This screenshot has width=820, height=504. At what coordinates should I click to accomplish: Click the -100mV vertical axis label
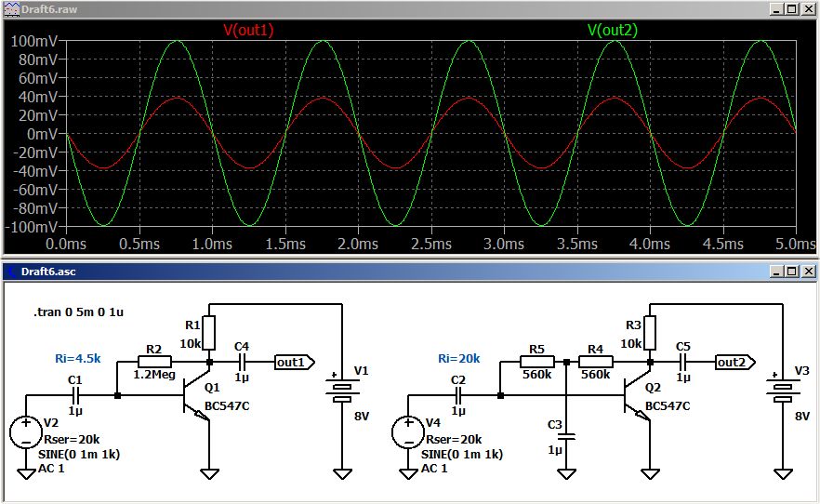[x=31, y=227]
